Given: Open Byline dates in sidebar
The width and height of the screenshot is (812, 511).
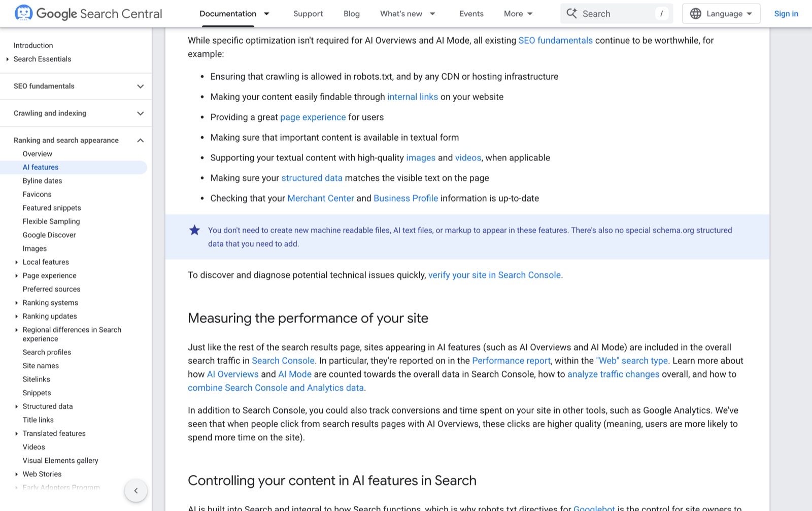Looking at the screenshot, I should [42, 181].
